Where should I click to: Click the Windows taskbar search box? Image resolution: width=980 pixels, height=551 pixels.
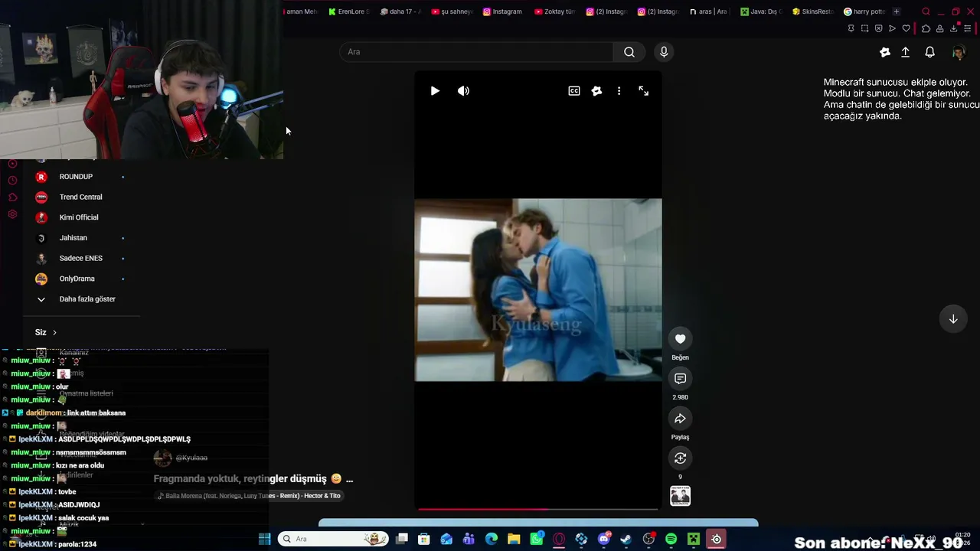334,539
